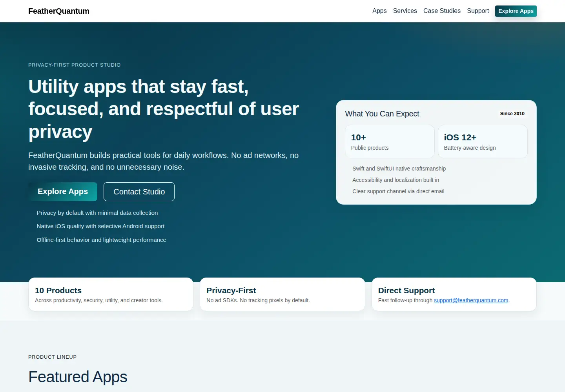Click the iOS 12+ Battery-aware design card

tap(483, 142)
